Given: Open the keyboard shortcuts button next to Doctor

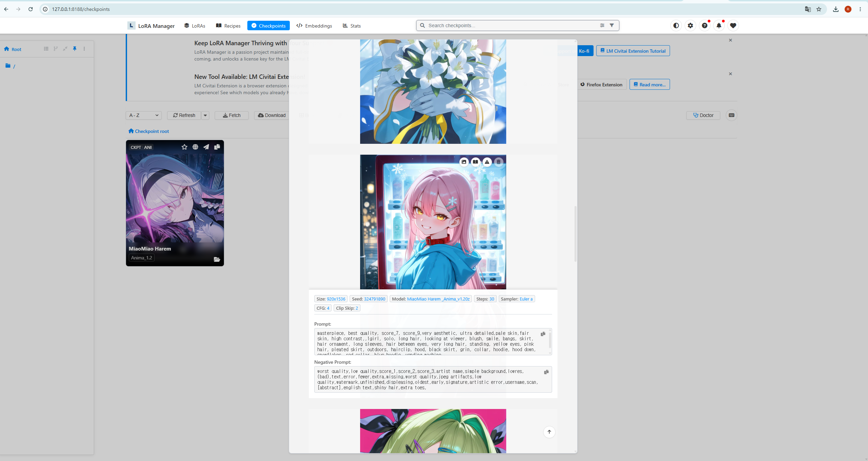Looking at the screenshot, I should click(x=731, y=115).
